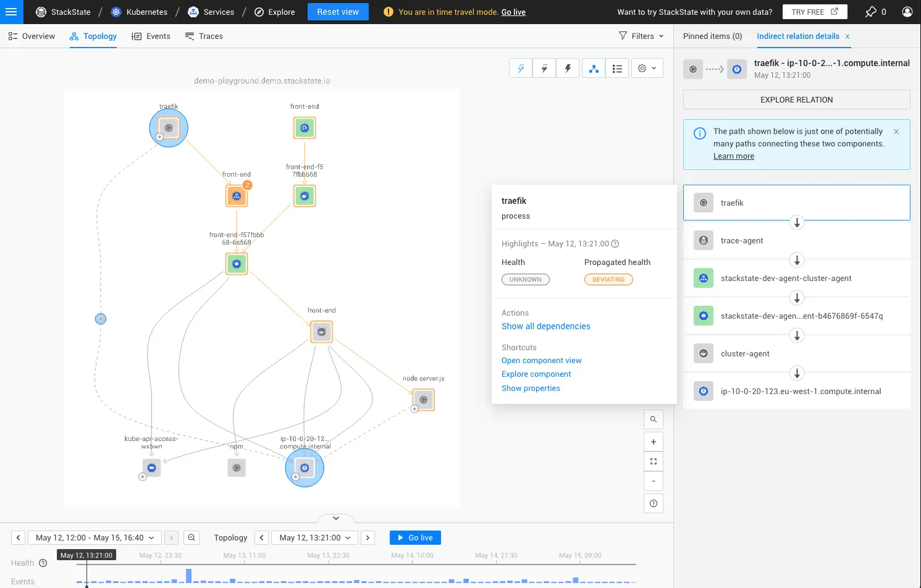Click the orange front-end node with badge 2
921x588 pixels.
(x=237, y=196)
